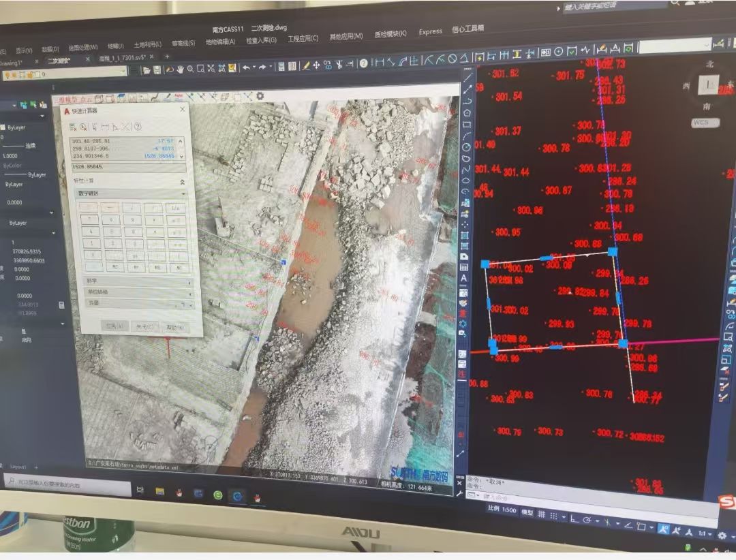Expand the 变量 section in calculator

pyautogui.click(x=140, y=303)
